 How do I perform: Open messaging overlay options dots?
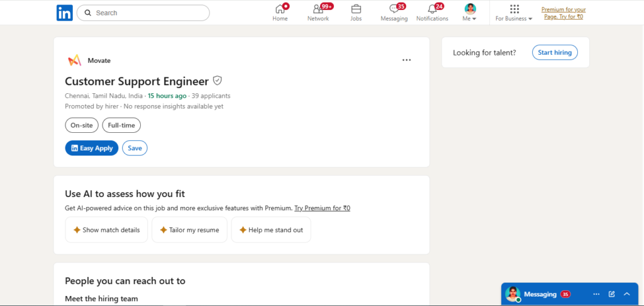(x=596, y=294)
